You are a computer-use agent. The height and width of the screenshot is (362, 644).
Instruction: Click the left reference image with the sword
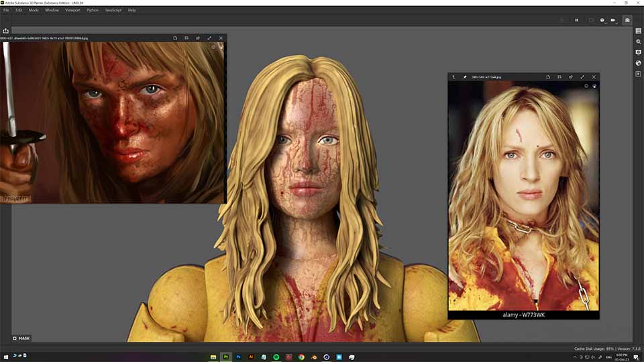(x=113, y=123)
